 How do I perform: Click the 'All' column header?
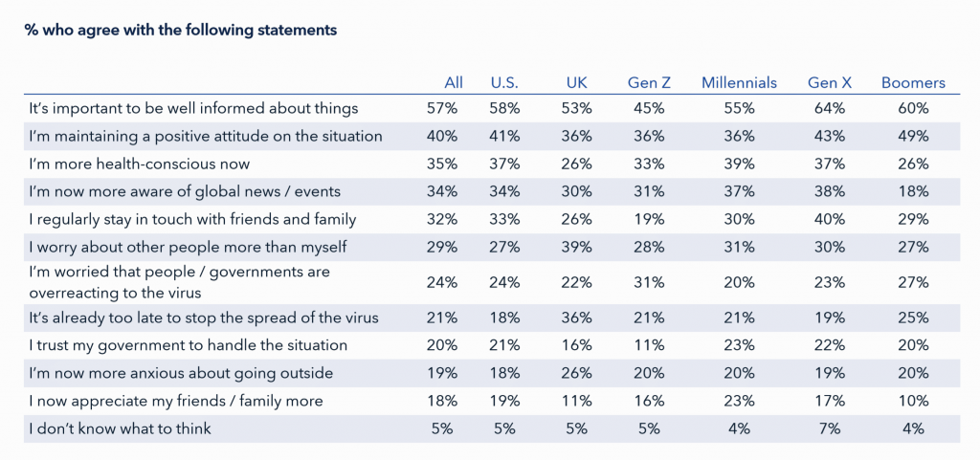click(x=453, y=82)
